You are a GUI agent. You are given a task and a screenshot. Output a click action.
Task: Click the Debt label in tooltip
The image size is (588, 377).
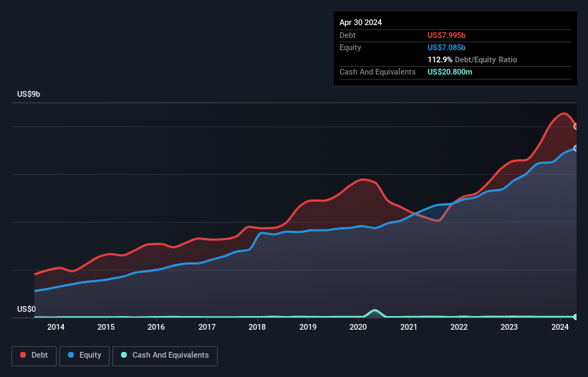(x=347, y=35)
